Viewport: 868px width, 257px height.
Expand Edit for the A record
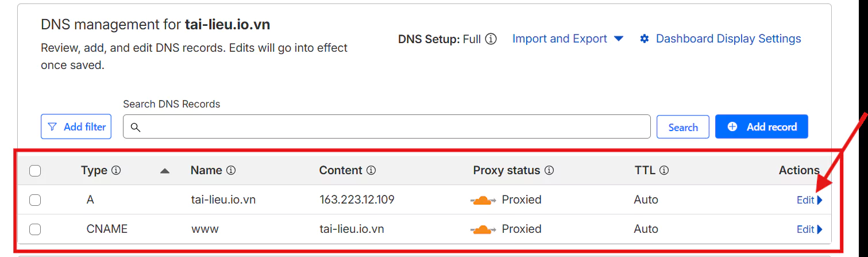coord(809,200)
